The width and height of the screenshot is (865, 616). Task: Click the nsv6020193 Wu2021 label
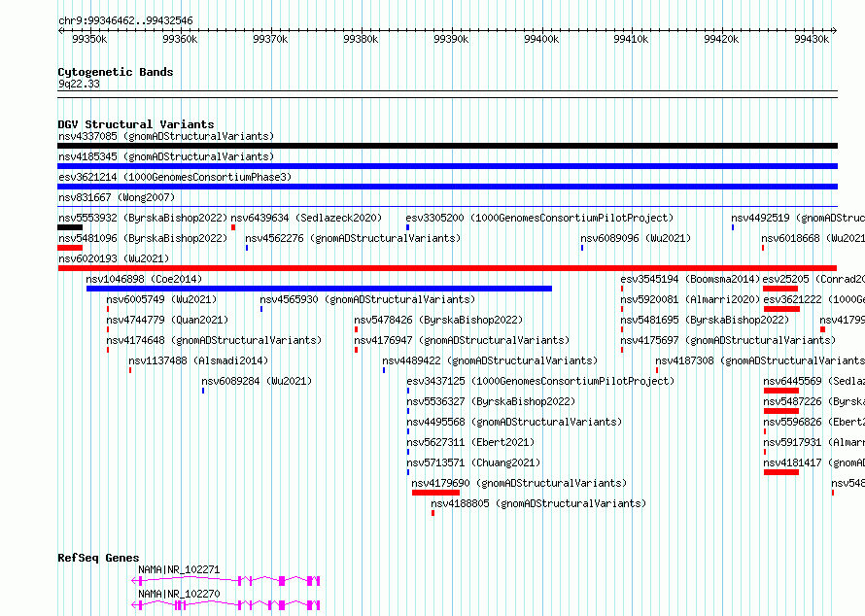114,258
